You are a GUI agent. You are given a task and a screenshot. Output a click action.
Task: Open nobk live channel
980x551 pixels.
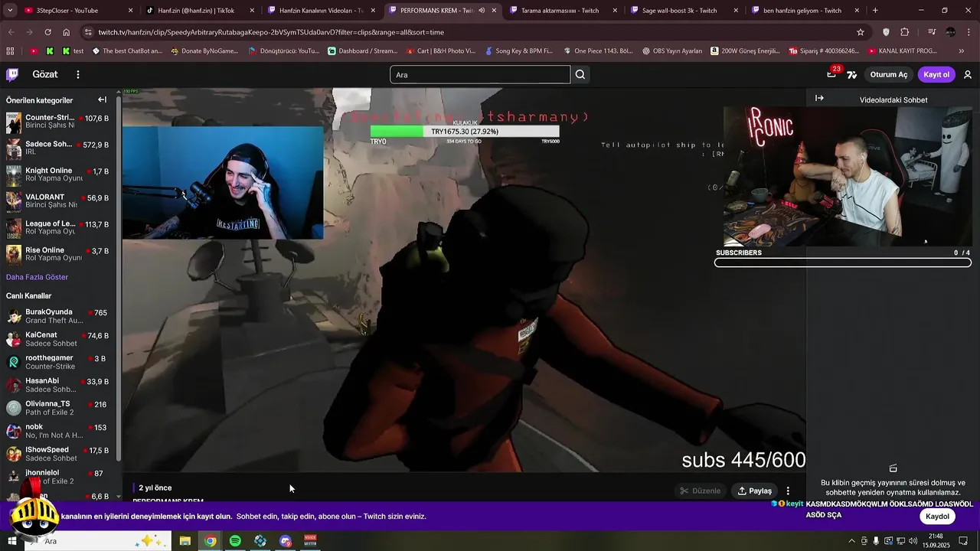point(58,431)
